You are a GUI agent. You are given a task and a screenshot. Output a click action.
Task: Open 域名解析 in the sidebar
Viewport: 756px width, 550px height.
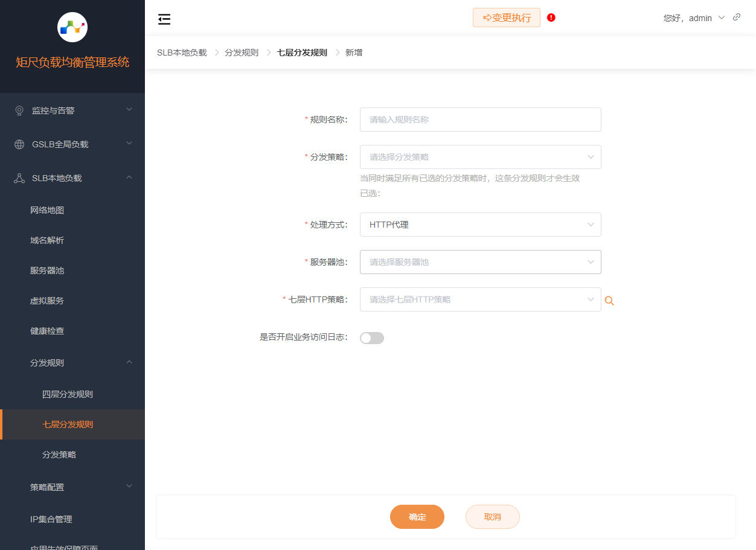[x=47, y=240]
